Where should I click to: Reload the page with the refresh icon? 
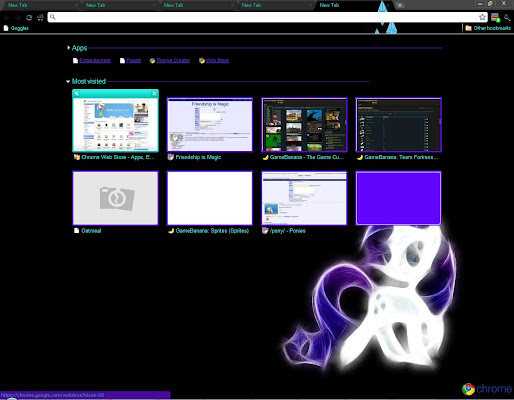29,17
